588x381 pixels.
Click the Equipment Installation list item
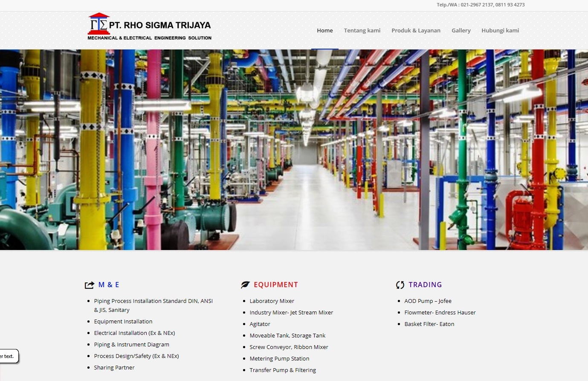[x=123, y=321]
